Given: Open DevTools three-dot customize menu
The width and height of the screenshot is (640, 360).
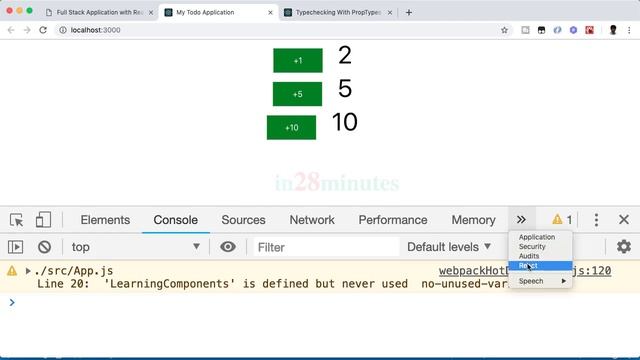Looking at the screenshot, I should 596,220.
